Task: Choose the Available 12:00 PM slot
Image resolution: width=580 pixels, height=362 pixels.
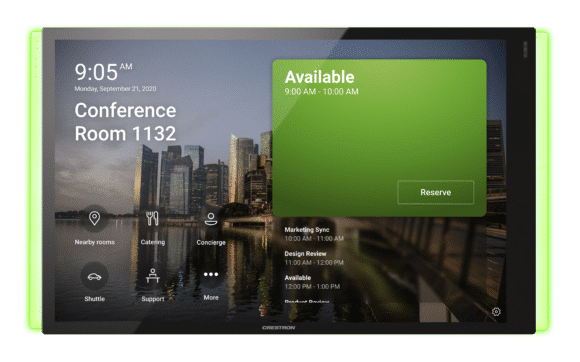Action: click(312, 282)
